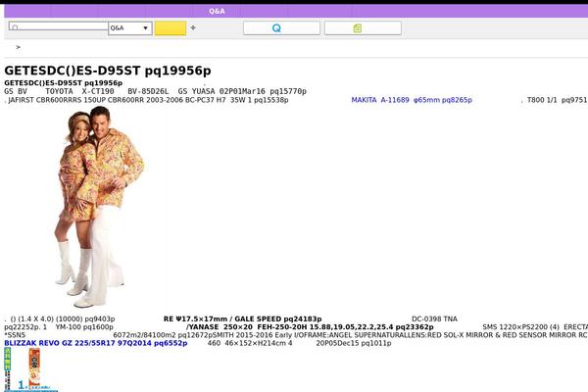Click text T800 1/1 pq9751
The width and height of the screenshot is (588, 392).
[x=557, y=100]
